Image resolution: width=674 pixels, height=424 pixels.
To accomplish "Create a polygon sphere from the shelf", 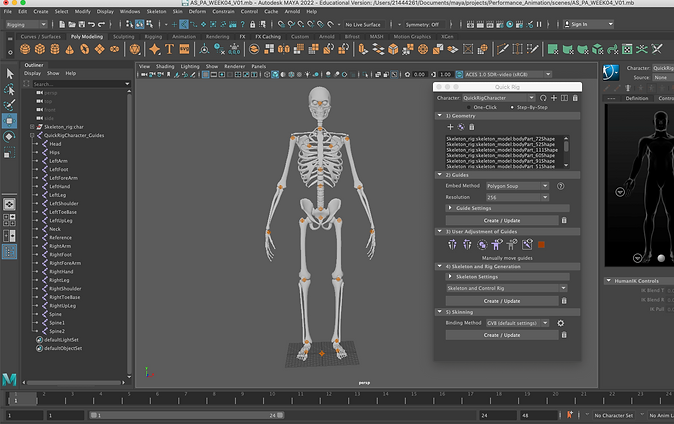I will coord(25,49).
